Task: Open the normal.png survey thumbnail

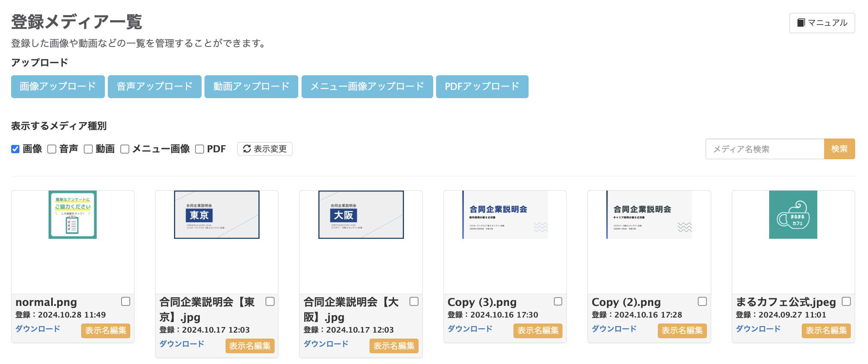Action: coord(73,215)
